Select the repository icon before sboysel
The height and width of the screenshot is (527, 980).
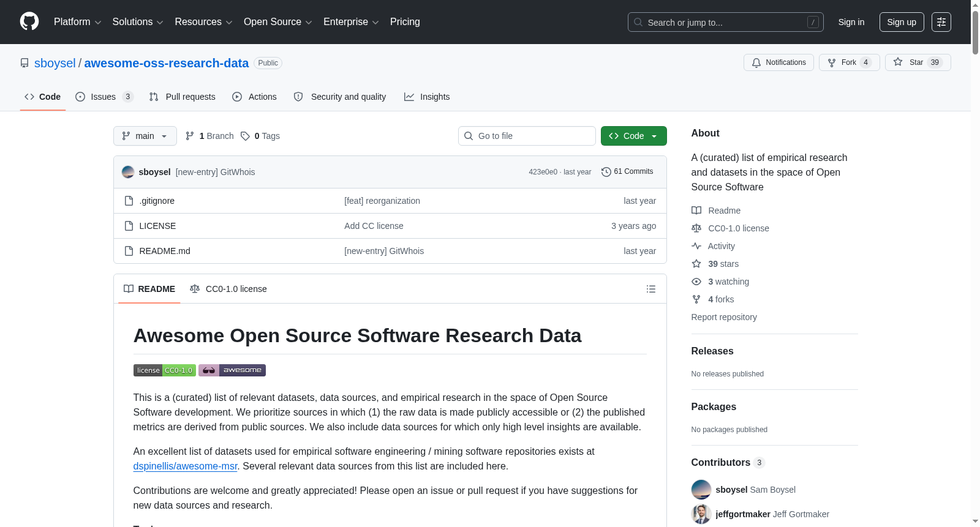click(24, 63)
